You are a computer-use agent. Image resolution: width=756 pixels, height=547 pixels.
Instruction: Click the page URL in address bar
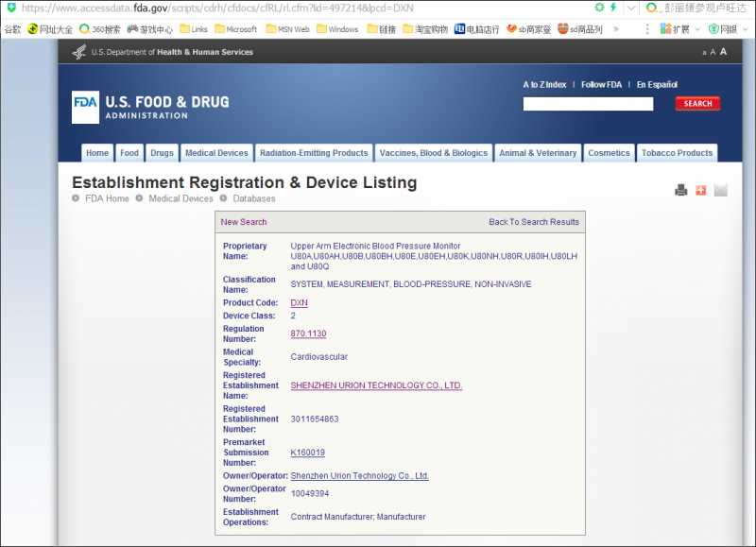tap(217, 9)
